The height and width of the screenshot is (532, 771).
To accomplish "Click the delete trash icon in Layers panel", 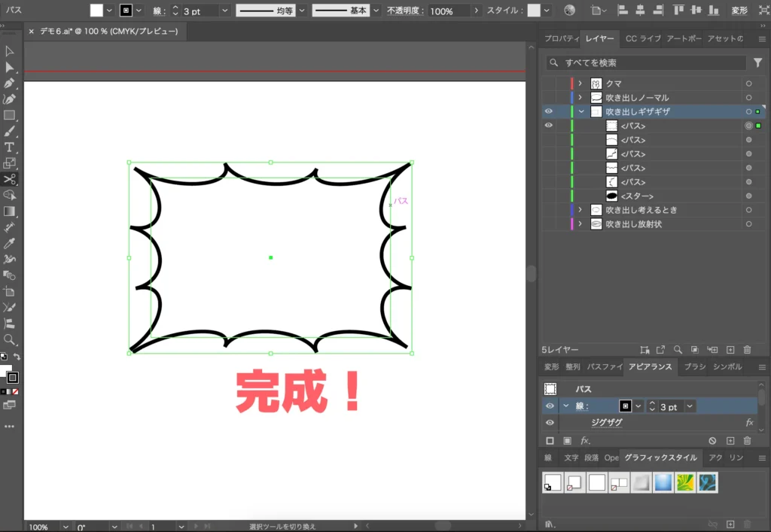I will click(x=747, y=350).
